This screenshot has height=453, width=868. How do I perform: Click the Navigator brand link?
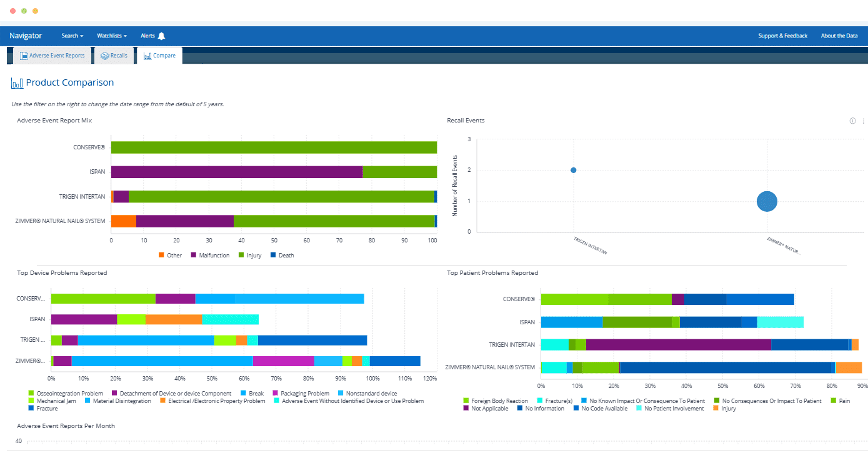click(26, 36)
